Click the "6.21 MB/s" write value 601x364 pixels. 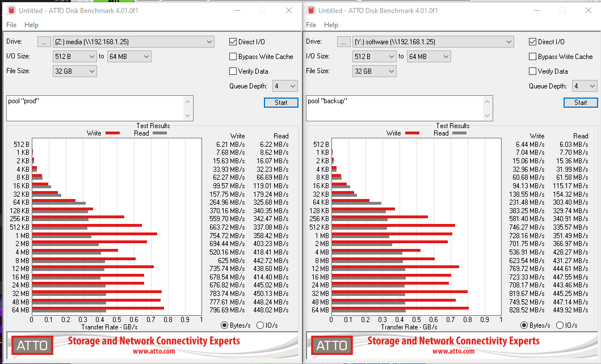[x=231, y=145]
